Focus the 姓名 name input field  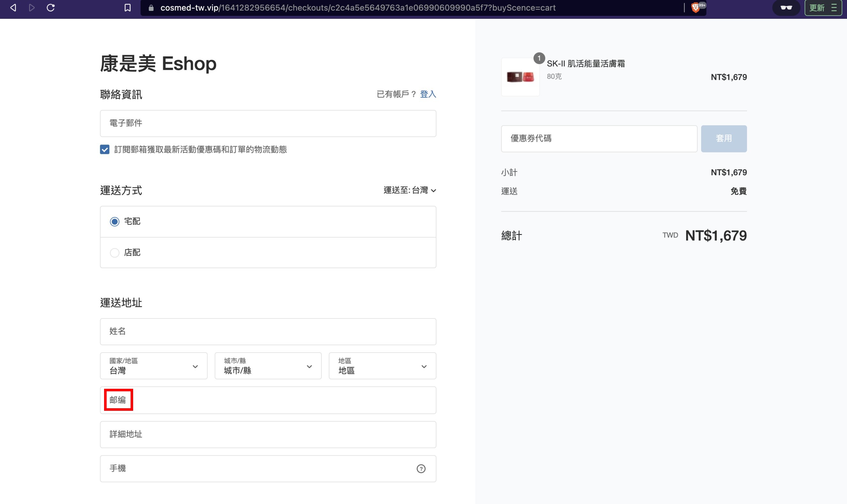pos(268,331)
